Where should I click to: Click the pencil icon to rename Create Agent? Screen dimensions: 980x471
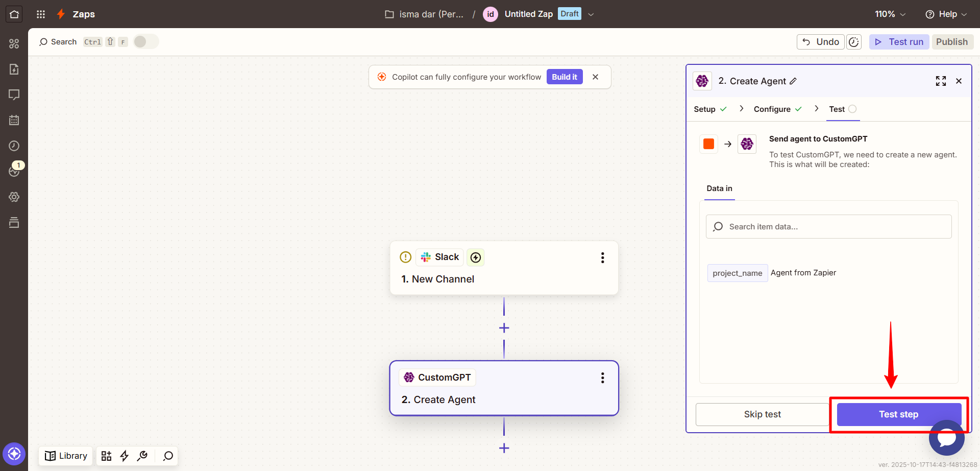coord(793,81)
